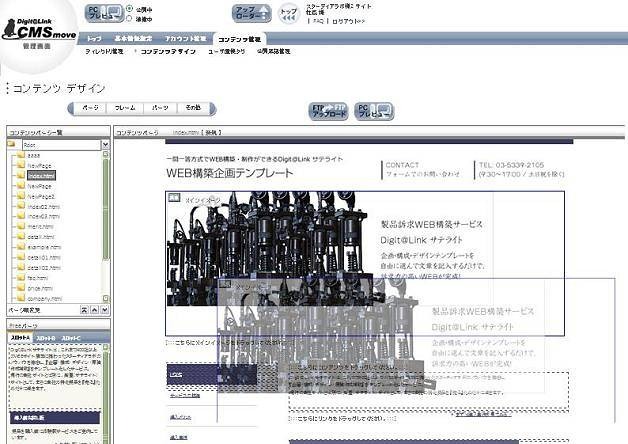The height and width of the screenshot is (444, 628).
Task: Click the folder icon beside index02.html
Action: 21,206
